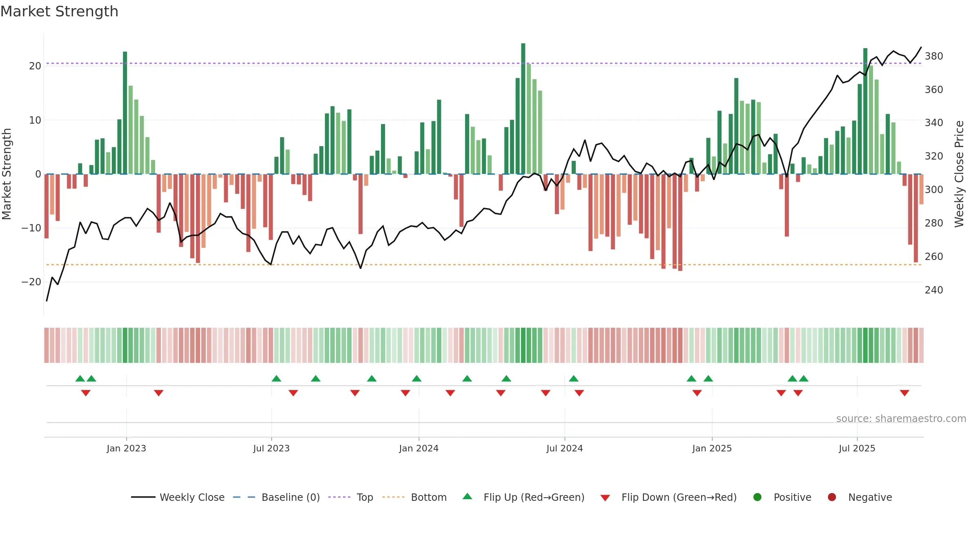Image resolution: width=980 pixels, height=551 pixels.
Task: Click the flip-up marker just after Jul 2024
Action: (x=574, y=378)
